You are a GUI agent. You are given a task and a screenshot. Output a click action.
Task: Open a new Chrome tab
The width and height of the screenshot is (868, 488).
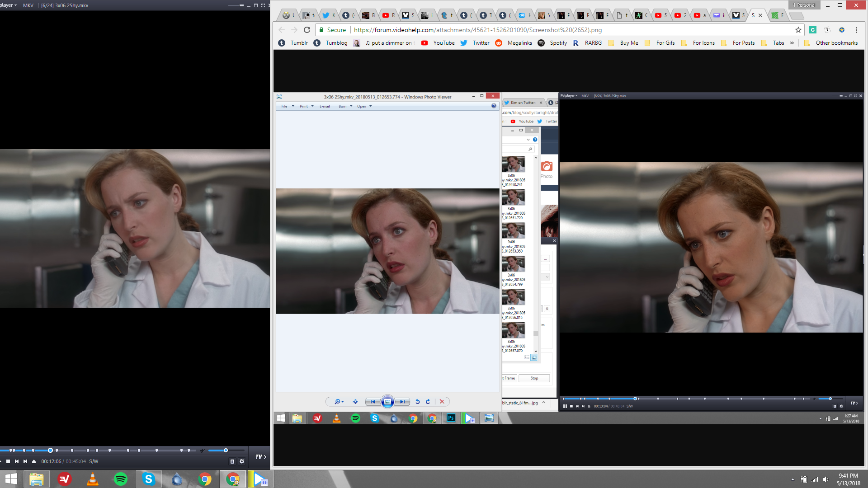[797, 15]
